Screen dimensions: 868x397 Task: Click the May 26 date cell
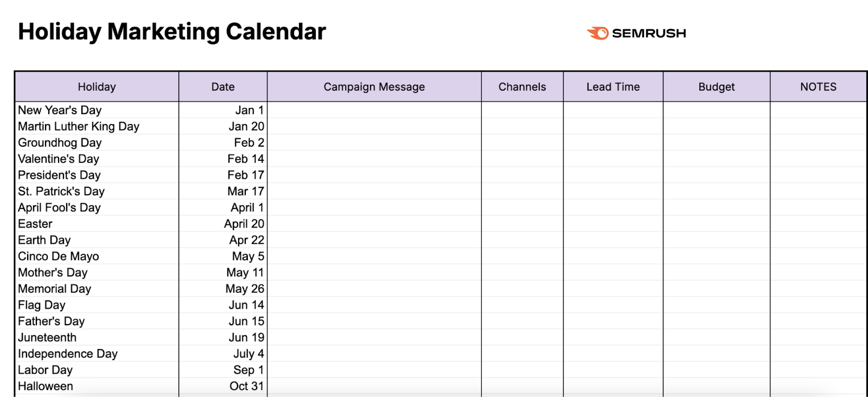coord(245,289)
